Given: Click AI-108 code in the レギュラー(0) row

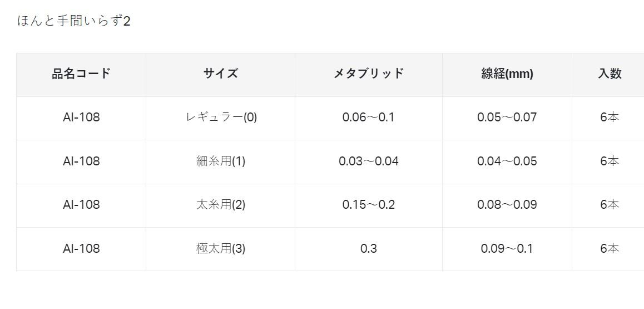Looking at the screenshot, I should (x=81, y=117).
